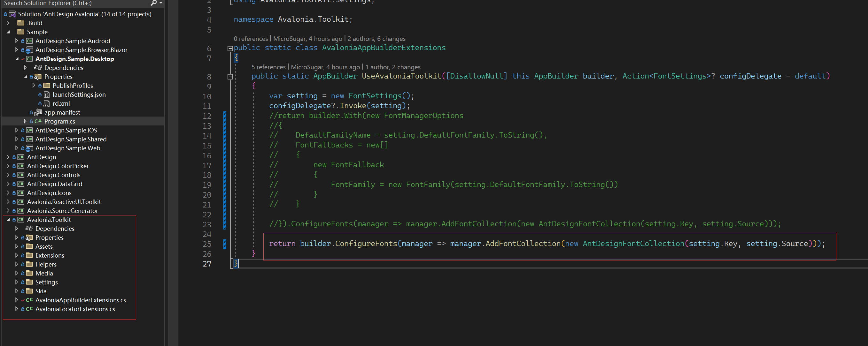Click the Extensions folder icon under Avalonia.Toolkit

(29, 255)
